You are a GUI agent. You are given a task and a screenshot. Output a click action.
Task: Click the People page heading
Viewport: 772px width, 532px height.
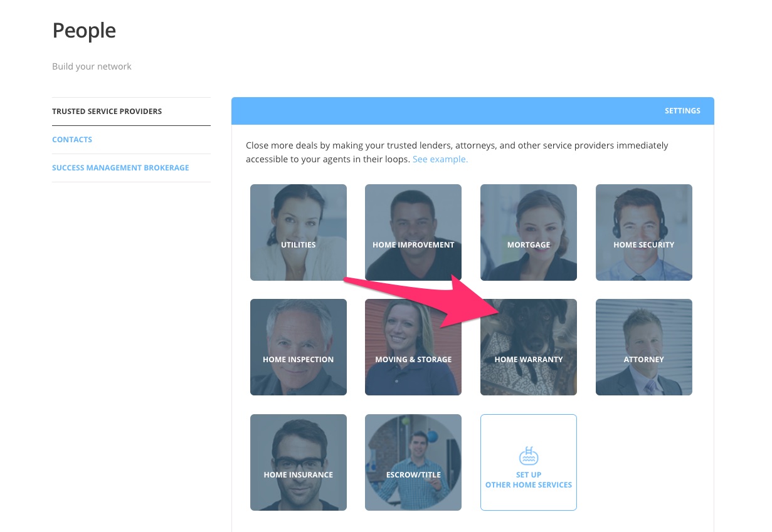[x=84, y=31]
